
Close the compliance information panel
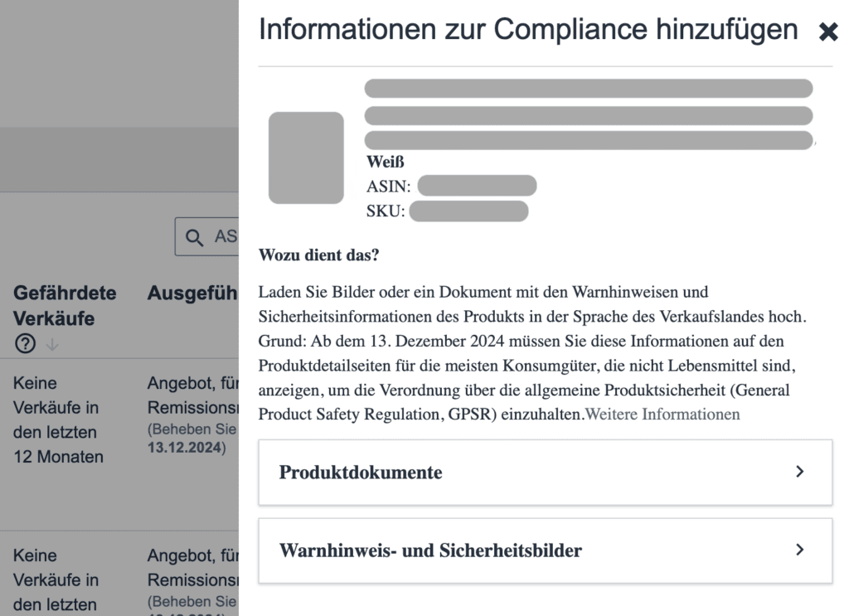tap(827, 32)
